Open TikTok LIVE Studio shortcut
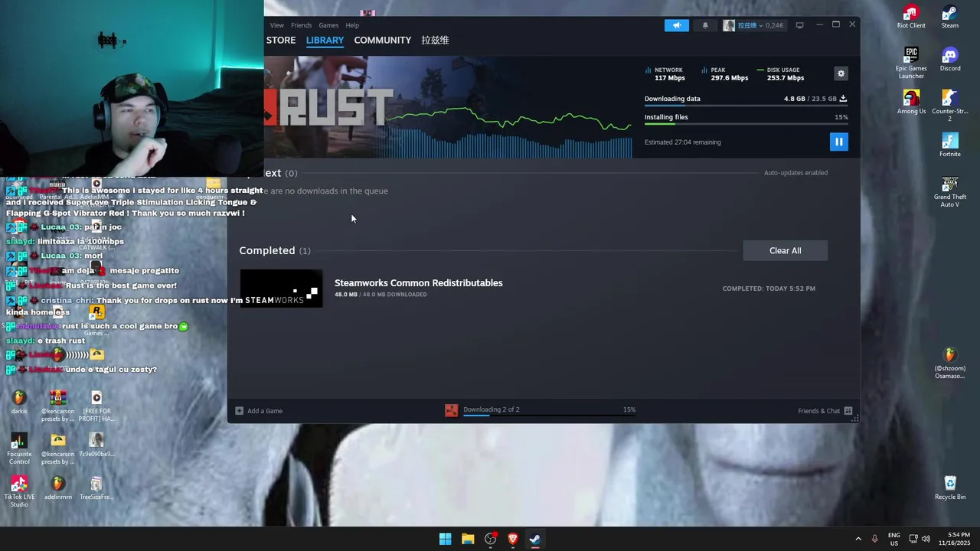 pos(19,491)
